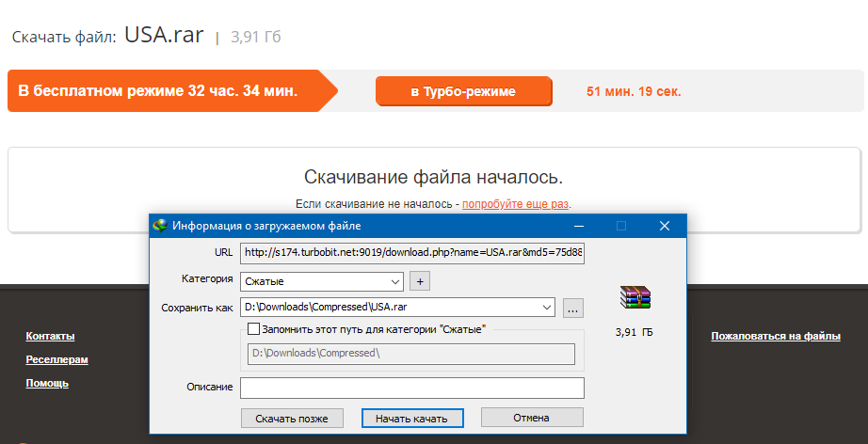Click the 51 мин. 19 сек. turbo time text
The width and height of the screenshot is (868, 444).
point(634,91)
